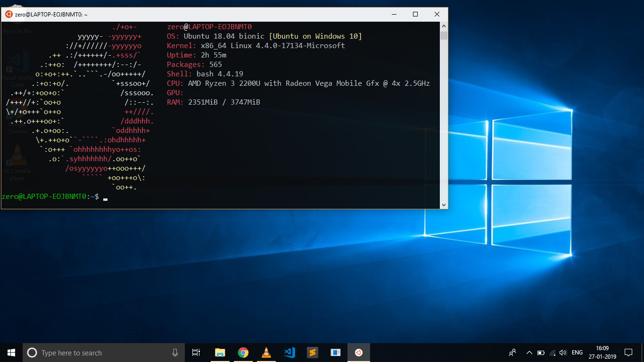Open File Explorer from the taskbar
Image resolution: width=644 pixels, height=362 pixels.
[x=220, y=353]
